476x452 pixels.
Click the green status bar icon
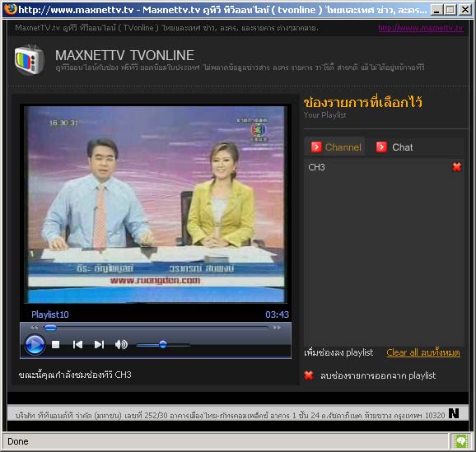click(x=461, y=441)
